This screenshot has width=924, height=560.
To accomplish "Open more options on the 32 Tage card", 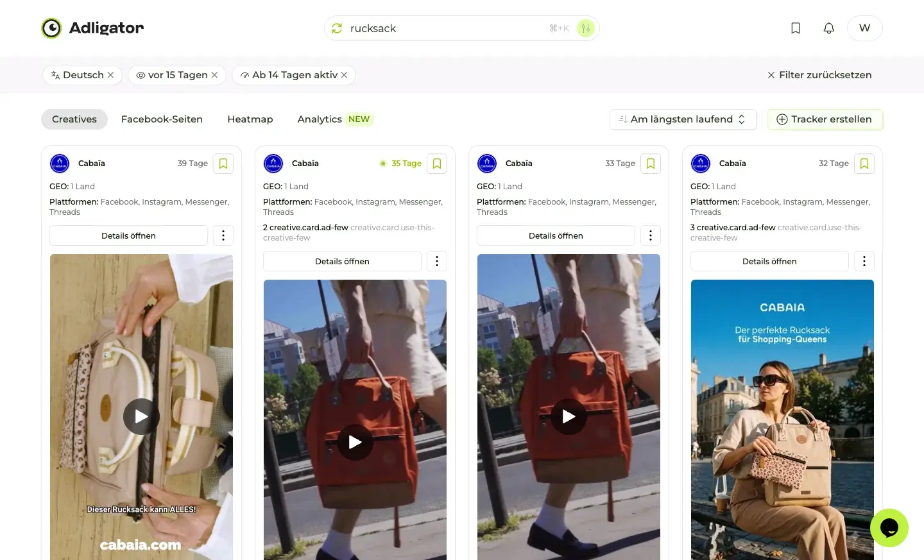I will 864,261.
